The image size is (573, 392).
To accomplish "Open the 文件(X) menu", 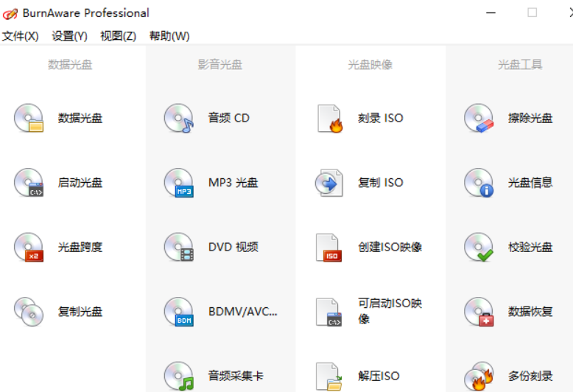I will tap(20, 36).
